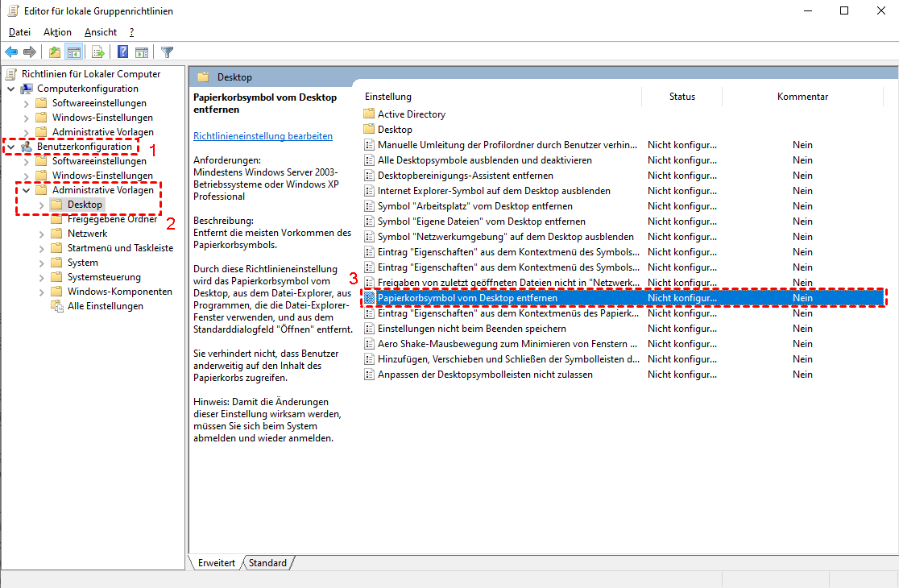Open the Ansicht menu

tap(101, 32)
